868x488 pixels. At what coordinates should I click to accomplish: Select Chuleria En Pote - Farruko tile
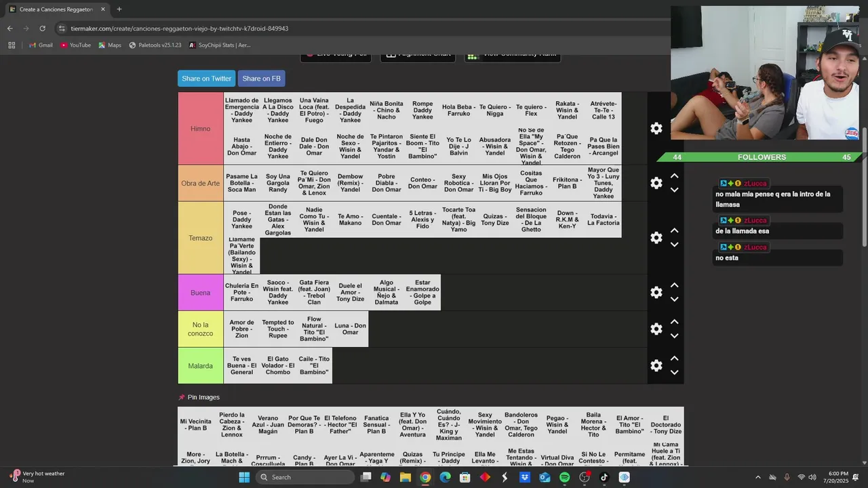241,292
